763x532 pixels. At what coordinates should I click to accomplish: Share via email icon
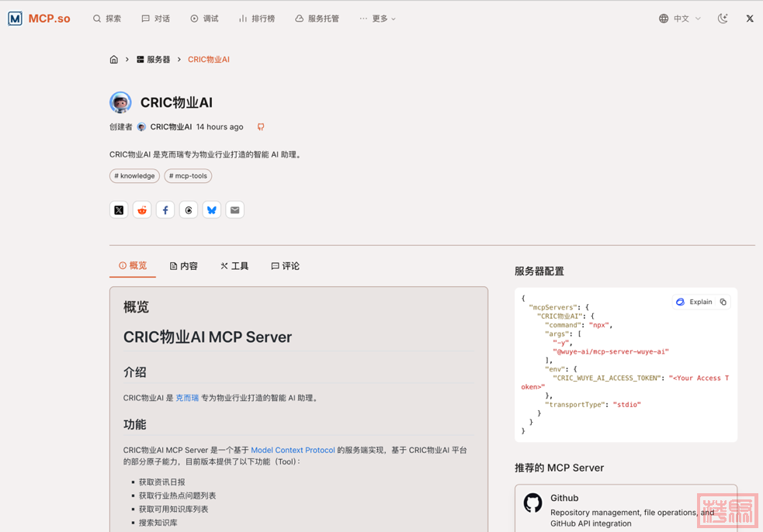pyautogui.click(x=235, y=210)
